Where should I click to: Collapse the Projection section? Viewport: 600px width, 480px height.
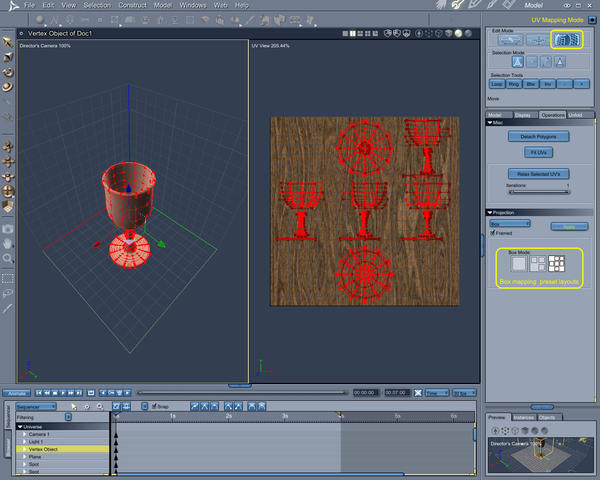(x=490, y=212)
